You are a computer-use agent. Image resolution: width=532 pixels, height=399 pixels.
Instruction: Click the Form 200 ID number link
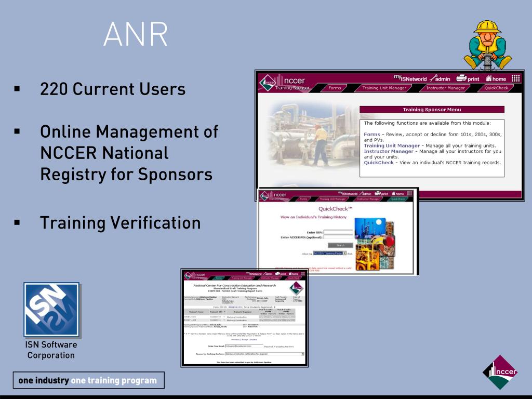click(235, 307)
